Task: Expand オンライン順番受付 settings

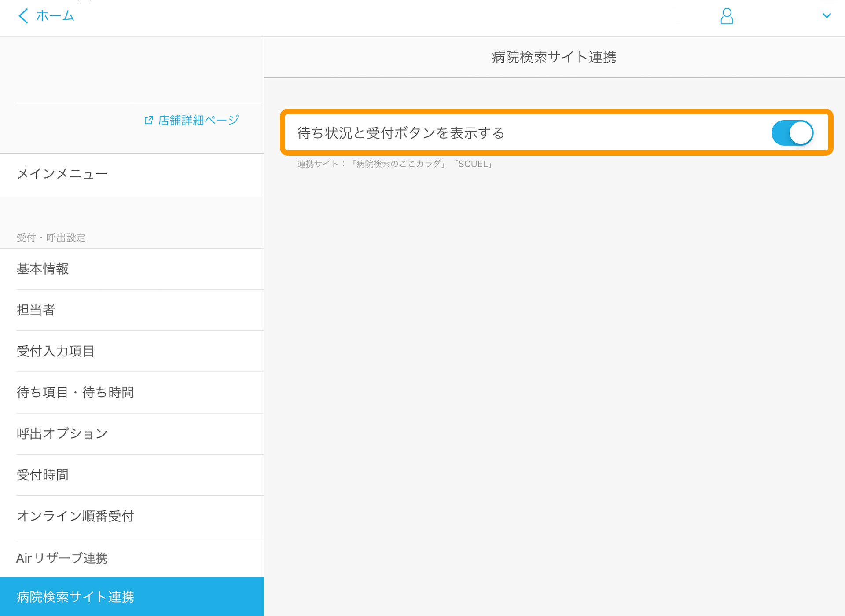Action: click(x=75, y=517)
